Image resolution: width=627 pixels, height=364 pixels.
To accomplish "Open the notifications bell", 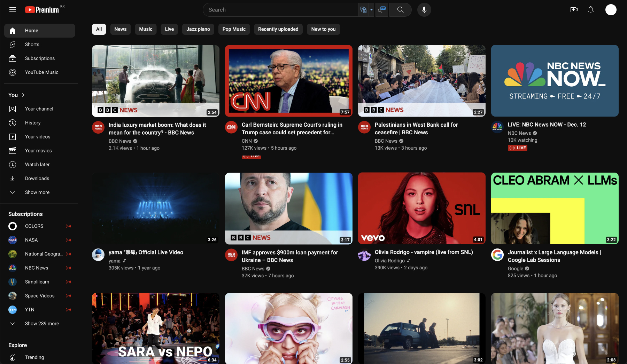I will click(x=590, y=10).
